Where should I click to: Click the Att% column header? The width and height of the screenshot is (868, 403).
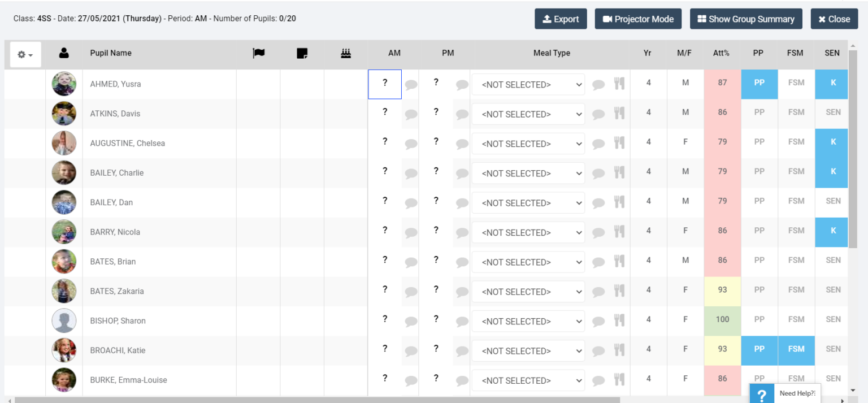click(x=721, y=53)
